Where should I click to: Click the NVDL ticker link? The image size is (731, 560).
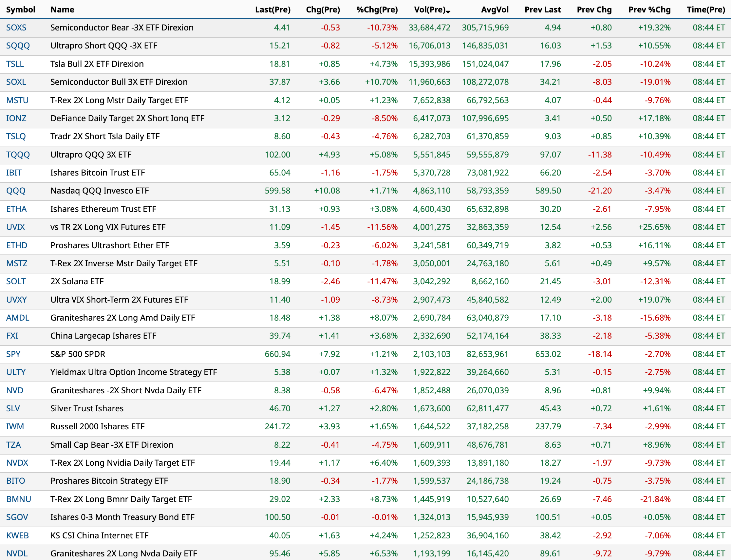(x=17, y=553)
